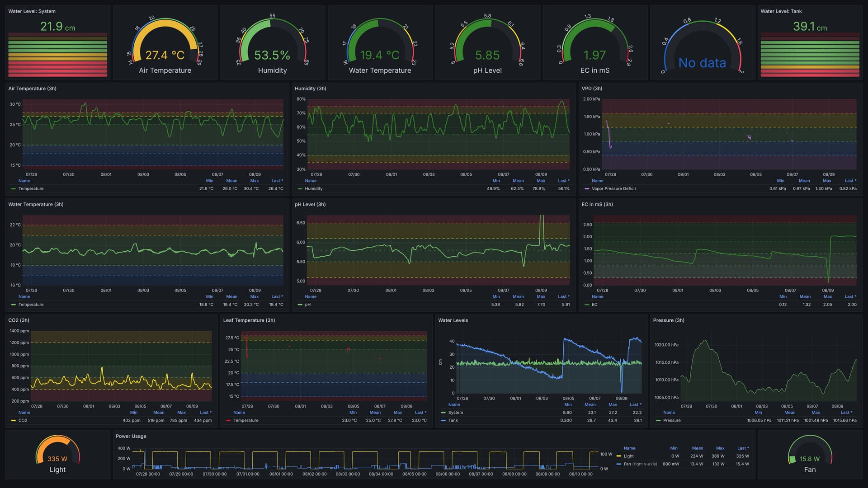868x488 pixels.
Task: Open the Pressure (3h) panel title menu
Action: [x=668, y=320]
